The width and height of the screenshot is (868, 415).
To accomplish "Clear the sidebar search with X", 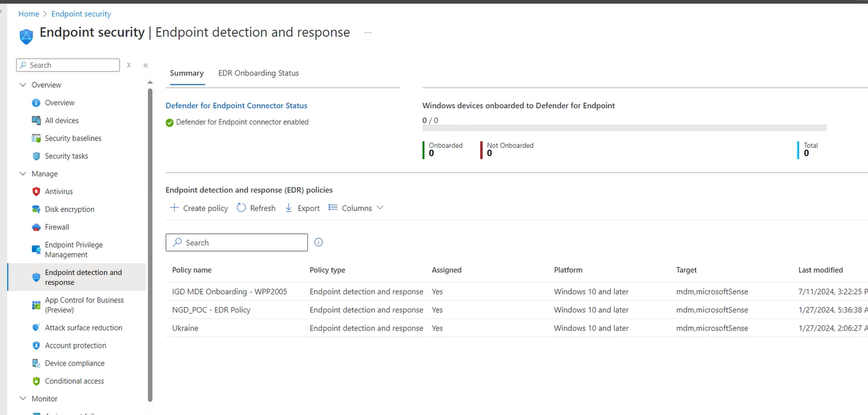I will [x=129, y=65].
